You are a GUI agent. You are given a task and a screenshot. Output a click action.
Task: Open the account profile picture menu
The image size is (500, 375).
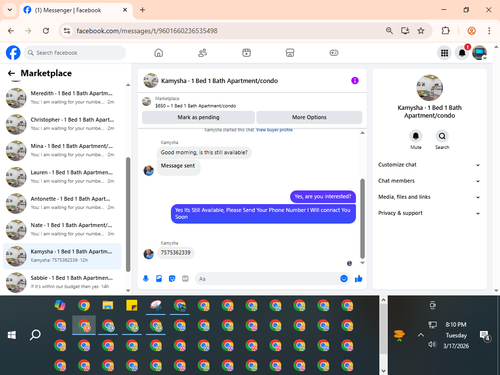coord(479,53)
